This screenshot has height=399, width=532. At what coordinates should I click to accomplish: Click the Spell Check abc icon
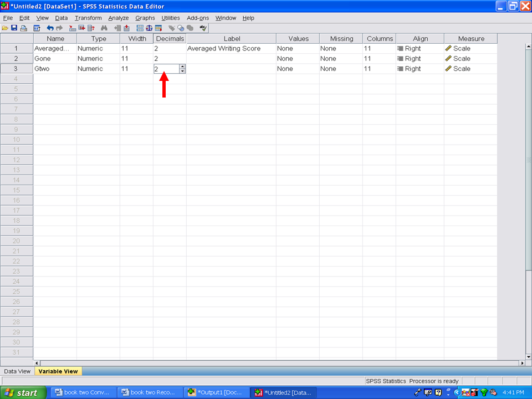[x=203, y=28]
